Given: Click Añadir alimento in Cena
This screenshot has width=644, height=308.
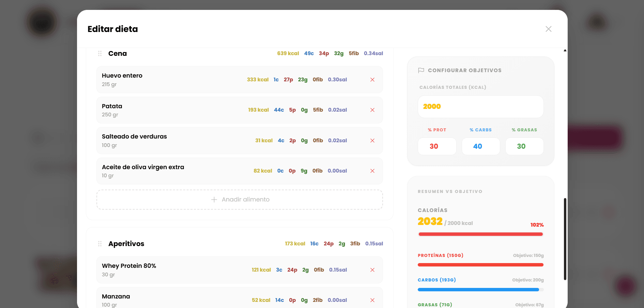Looking at the screenshot, I should pos(240,199).
